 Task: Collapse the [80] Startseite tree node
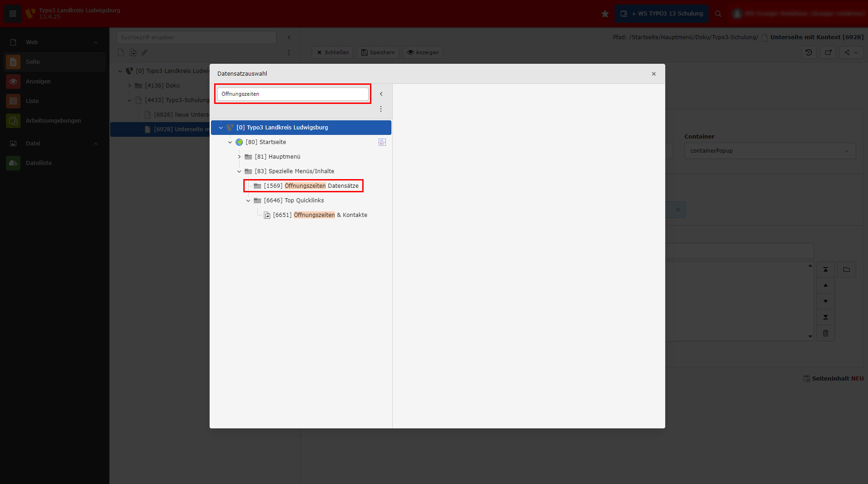(230, 142)
